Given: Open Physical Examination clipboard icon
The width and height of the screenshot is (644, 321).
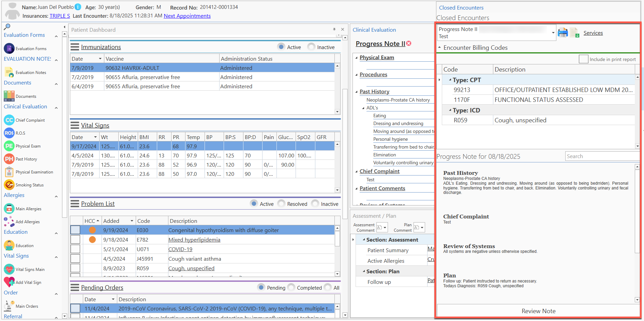Looking at the screenshot, I should point(9,172).
